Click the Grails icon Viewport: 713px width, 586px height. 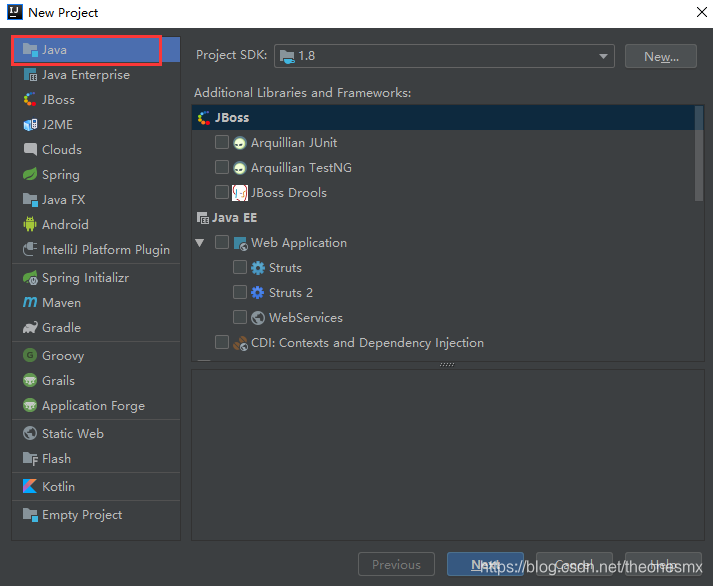(30, 380)
